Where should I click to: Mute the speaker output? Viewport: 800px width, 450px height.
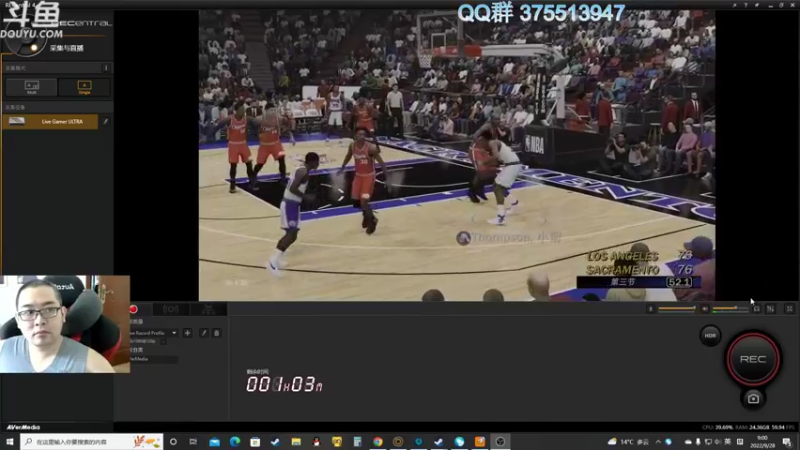[x=705, y=309]
